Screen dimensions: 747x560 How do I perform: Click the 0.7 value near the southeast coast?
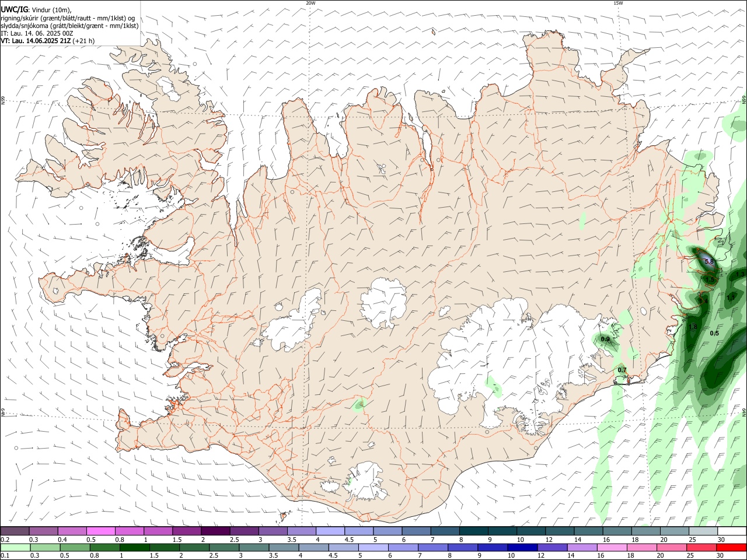pyautogui.click(x=622, y=370)
